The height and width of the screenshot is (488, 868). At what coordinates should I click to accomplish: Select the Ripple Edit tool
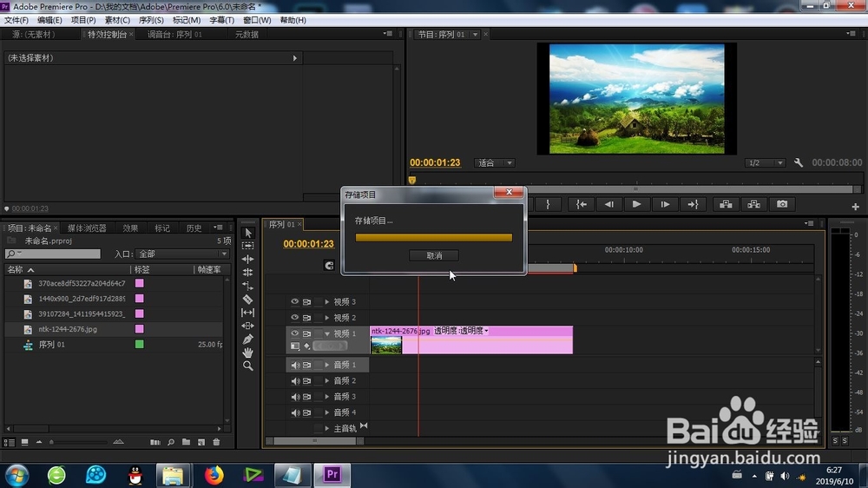coord(248,259)
